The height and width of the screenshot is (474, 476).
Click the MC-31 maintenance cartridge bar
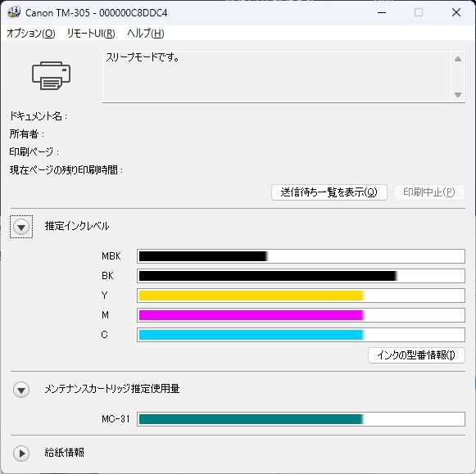tap(301, 419)
